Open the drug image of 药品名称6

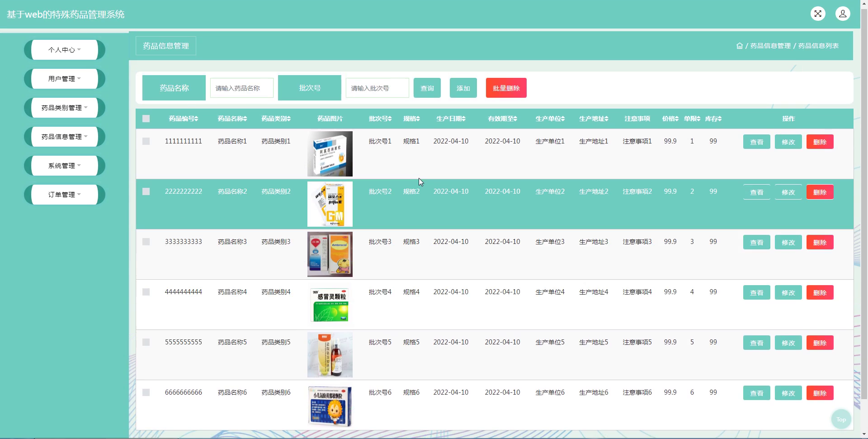(330, 405)
